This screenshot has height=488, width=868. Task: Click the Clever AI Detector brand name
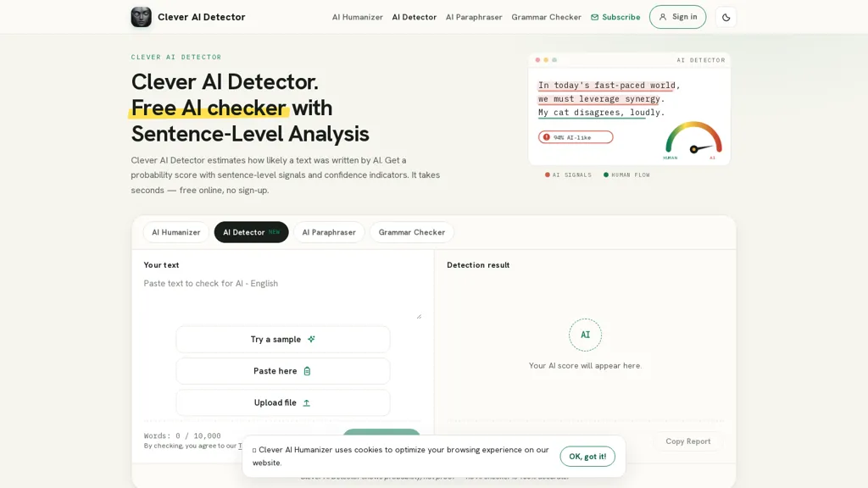click(202, 17)
